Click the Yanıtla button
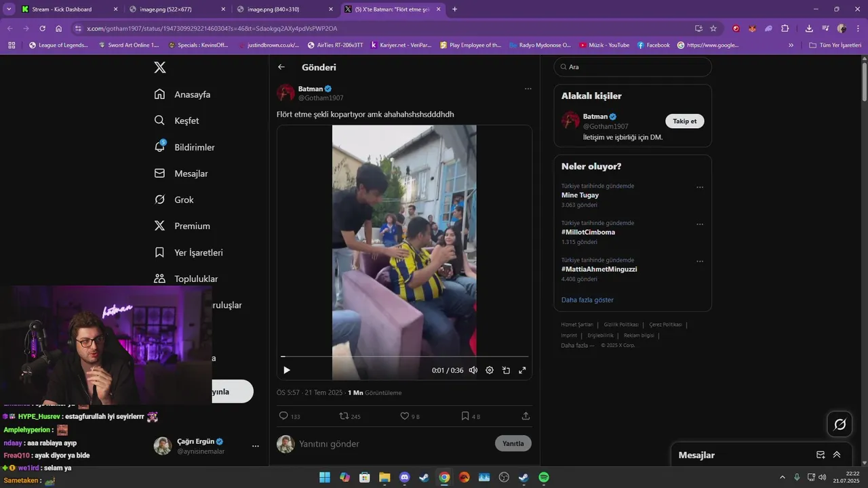 point(513,443)
